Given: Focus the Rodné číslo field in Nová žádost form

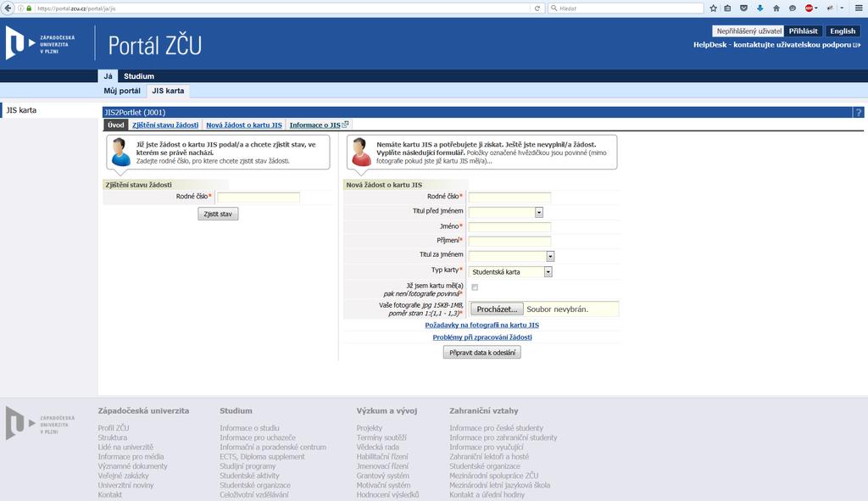Looking at the screenshot, I should [x=509, y=197].
